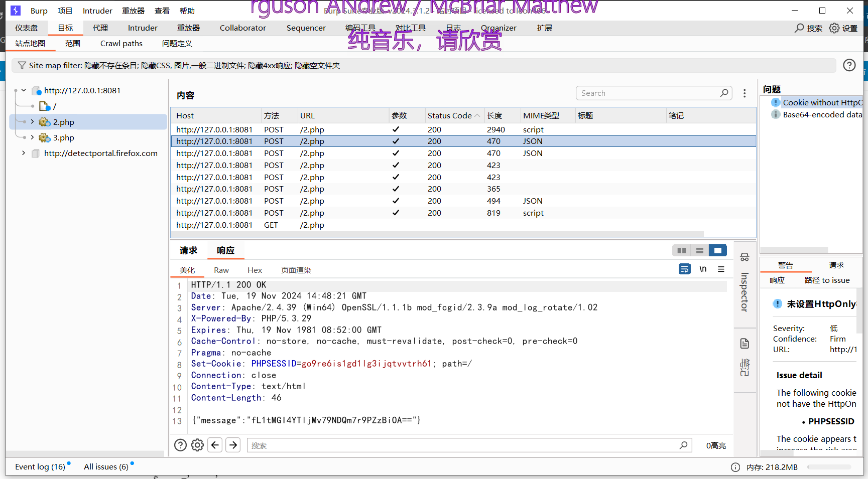The image size is (868, 479).
Task: Switch to the 代理 tab
Action: click(100, 28)
